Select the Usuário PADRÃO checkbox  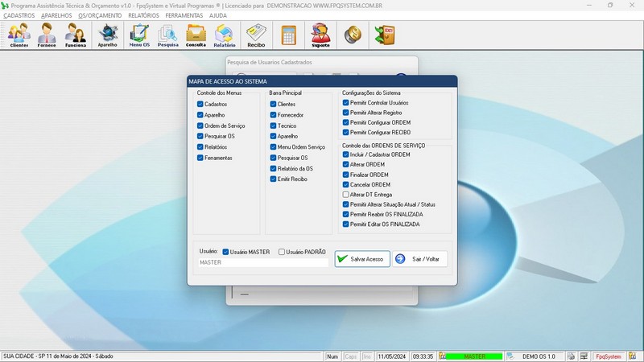tap(282, 252)
